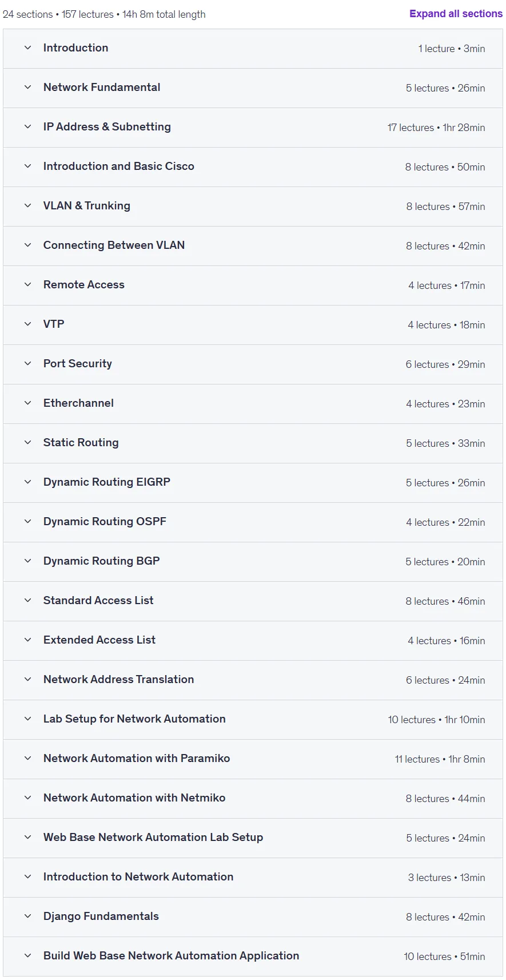This screenshot has width=506, height=980.
Task: Select the Network Address Translation heading
Action: click(x=119, y=680)
